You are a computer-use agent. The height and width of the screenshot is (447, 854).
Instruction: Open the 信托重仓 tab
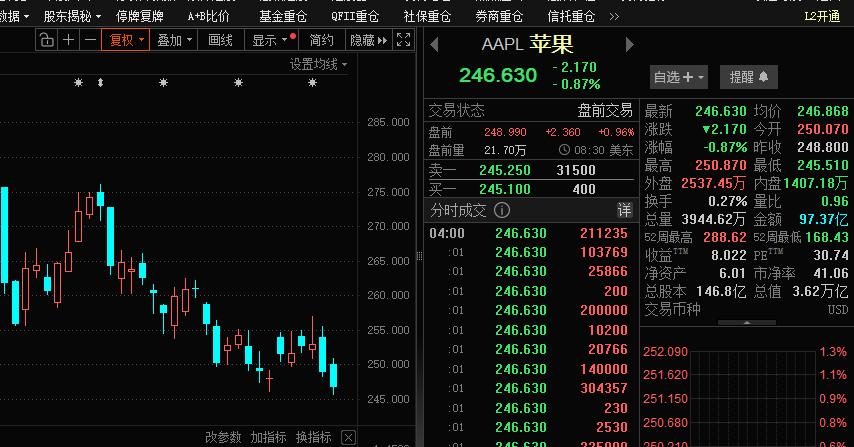pos(571,17)
